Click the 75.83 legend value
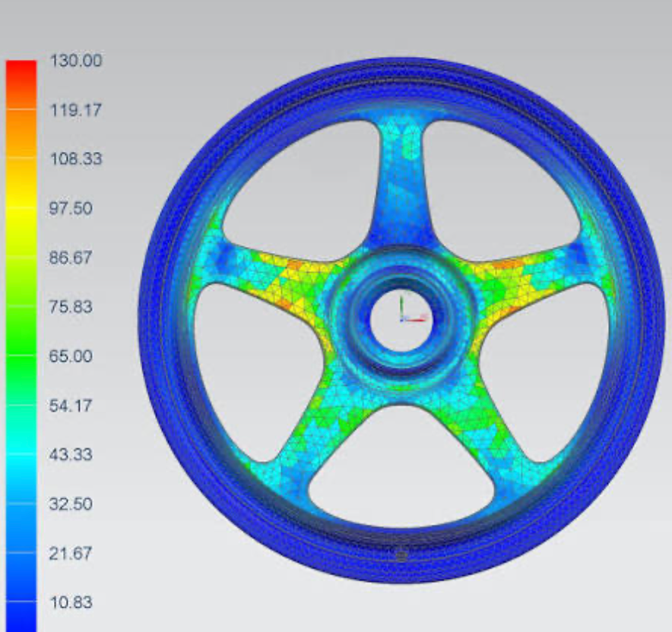This screenshot has height=632, width=672. (71, 307)
